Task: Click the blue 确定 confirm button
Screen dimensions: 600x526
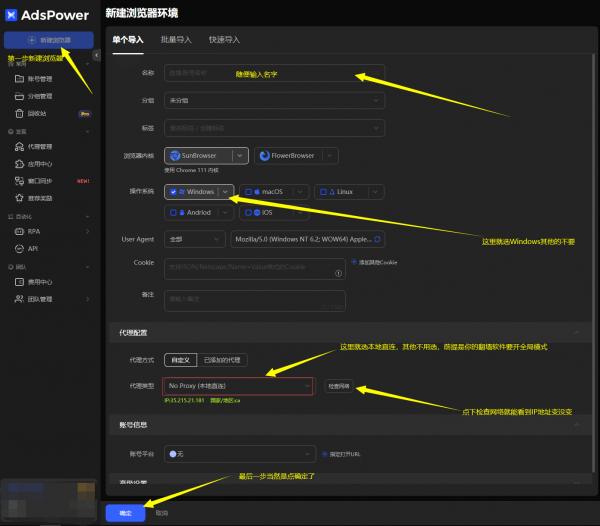Action: pyautogui.click(x=125, y=511)
